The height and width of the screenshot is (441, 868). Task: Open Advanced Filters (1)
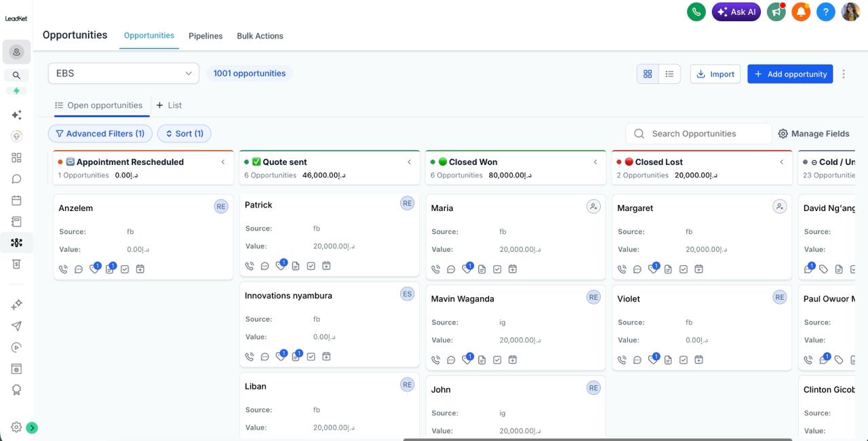point(100,134)
